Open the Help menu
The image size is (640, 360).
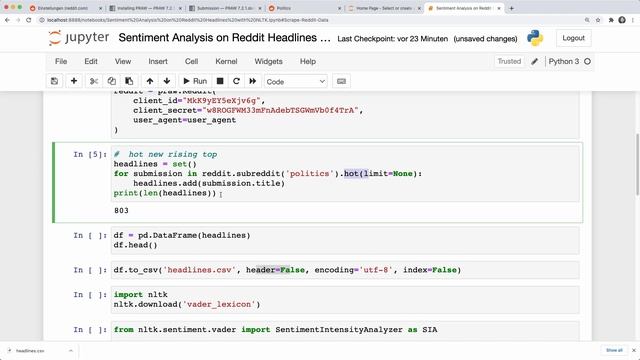[x=308, y=61]
